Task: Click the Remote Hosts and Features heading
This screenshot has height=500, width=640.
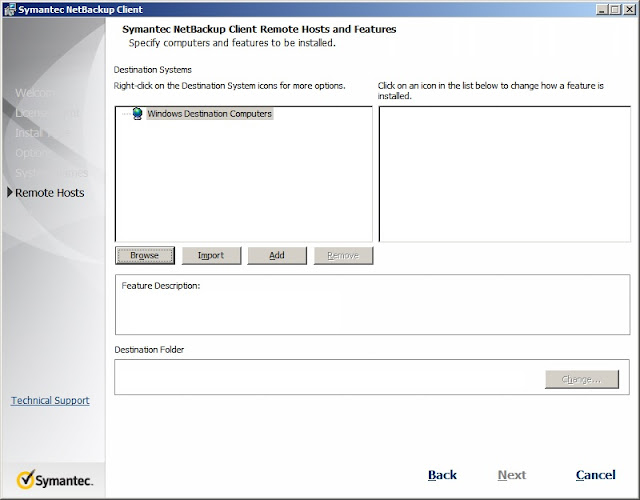Action: [259, 29]
